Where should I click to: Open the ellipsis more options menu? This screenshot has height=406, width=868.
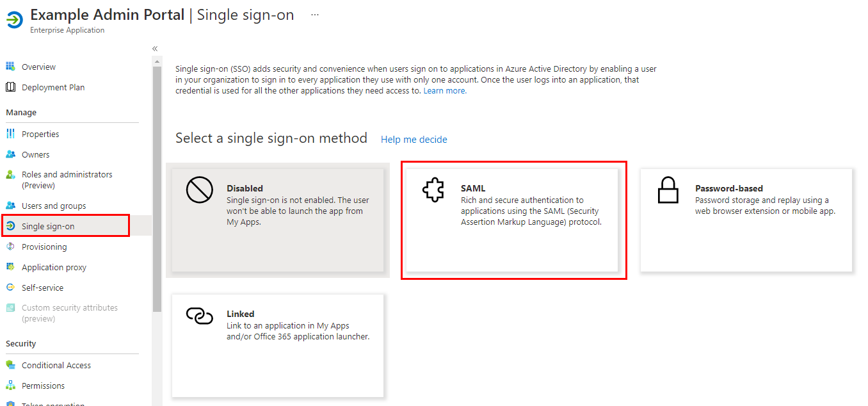click(315, 15)
